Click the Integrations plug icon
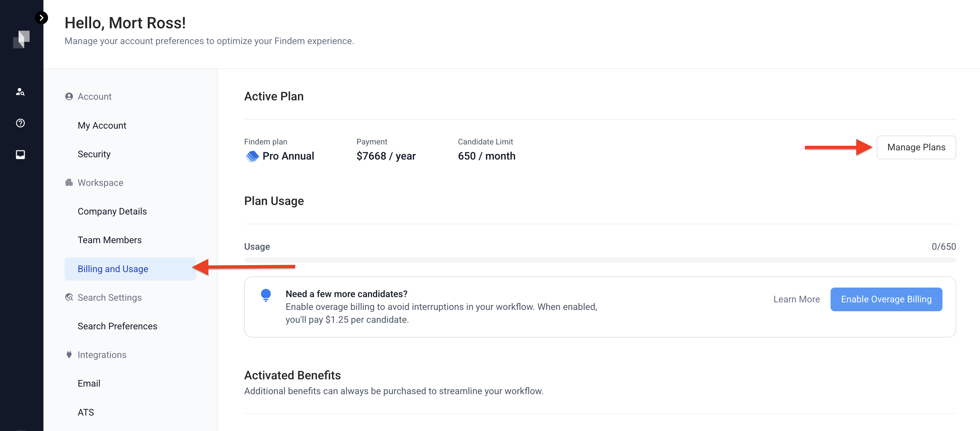The width and height of the screenshot is (980, 431). pos(69,355)
